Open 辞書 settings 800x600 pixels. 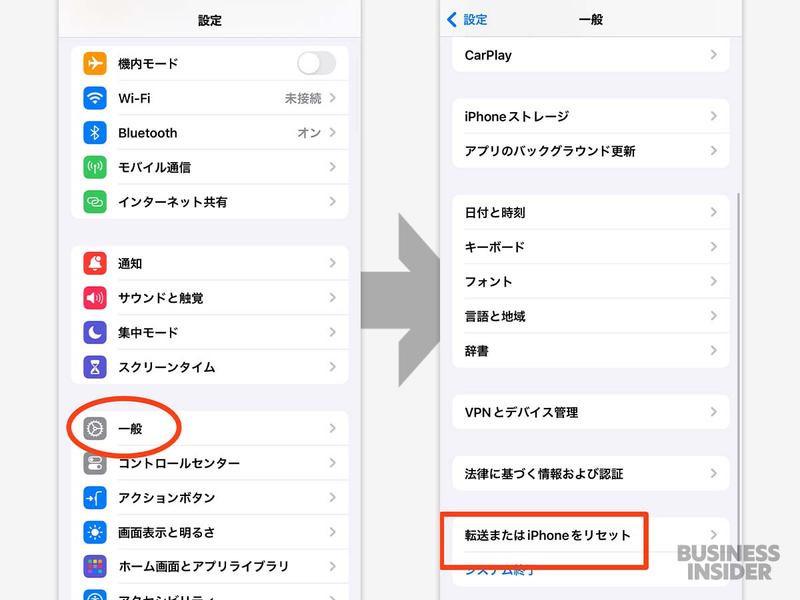pos(591,351)
